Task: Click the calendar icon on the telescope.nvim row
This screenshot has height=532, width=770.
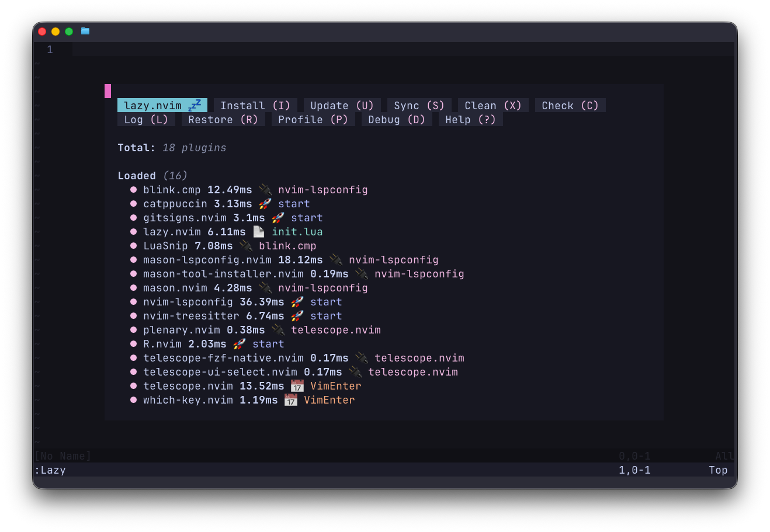Action: point(297,386)
